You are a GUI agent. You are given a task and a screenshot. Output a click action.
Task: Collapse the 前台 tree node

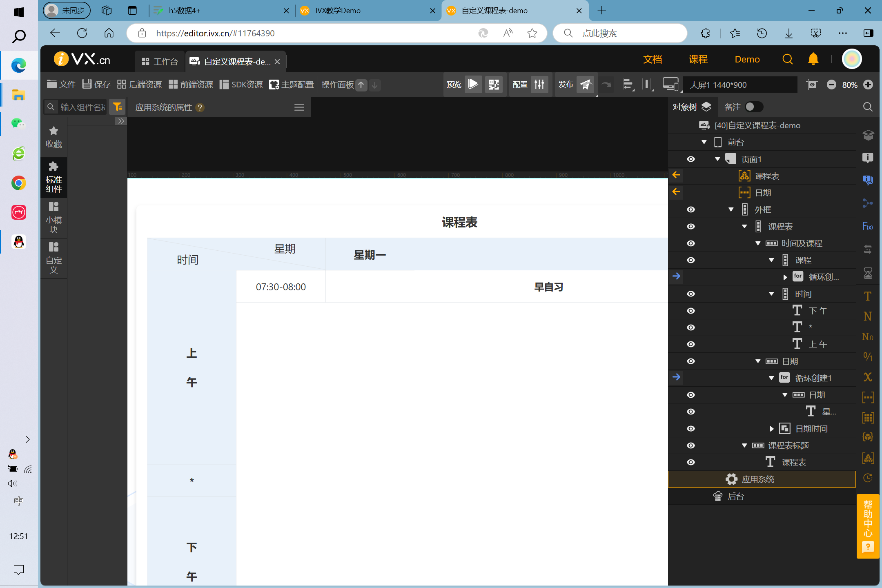704,142
